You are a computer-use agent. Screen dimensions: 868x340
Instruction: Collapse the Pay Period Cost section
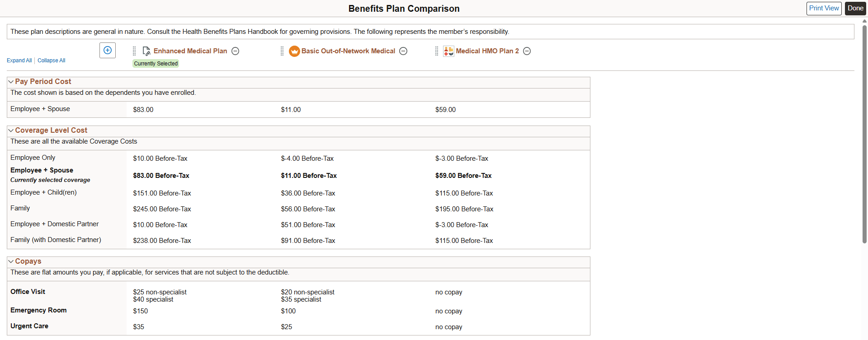pyautogui.click(x=11, y=82)
